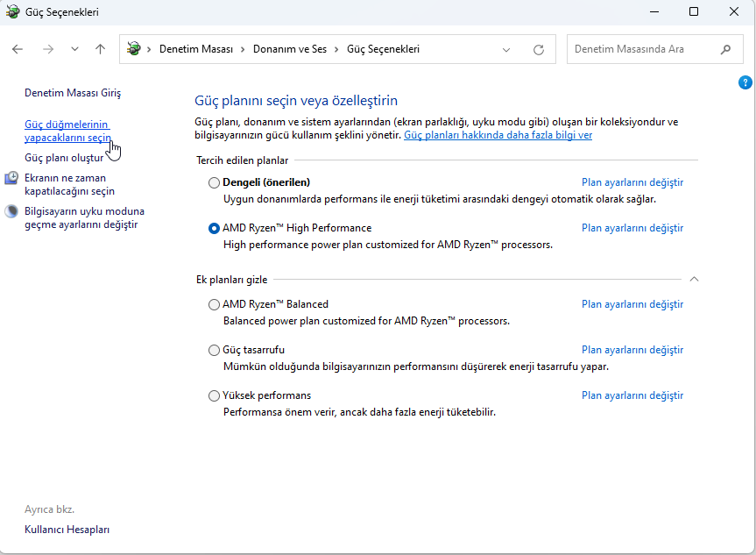Open recent locations dropdown next to forward arrow
Viewport: 756px width, 555px height.
point(74,49)
